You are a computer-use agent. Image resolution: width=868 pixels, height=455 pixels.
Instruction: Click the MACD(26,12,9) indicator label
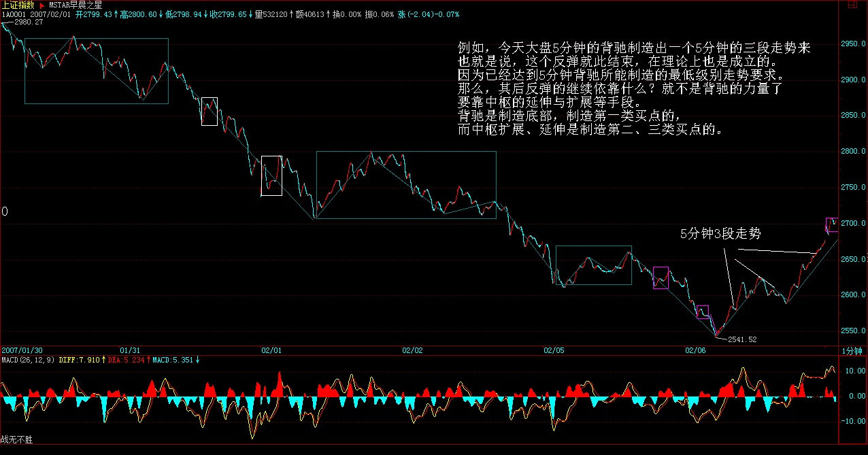(28, 359)
